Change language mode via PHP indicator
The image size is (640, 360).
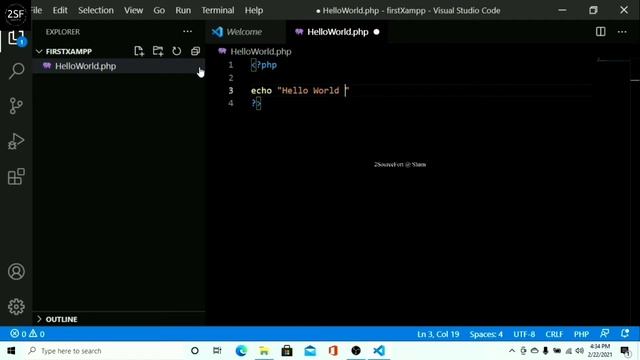[581, 334]
